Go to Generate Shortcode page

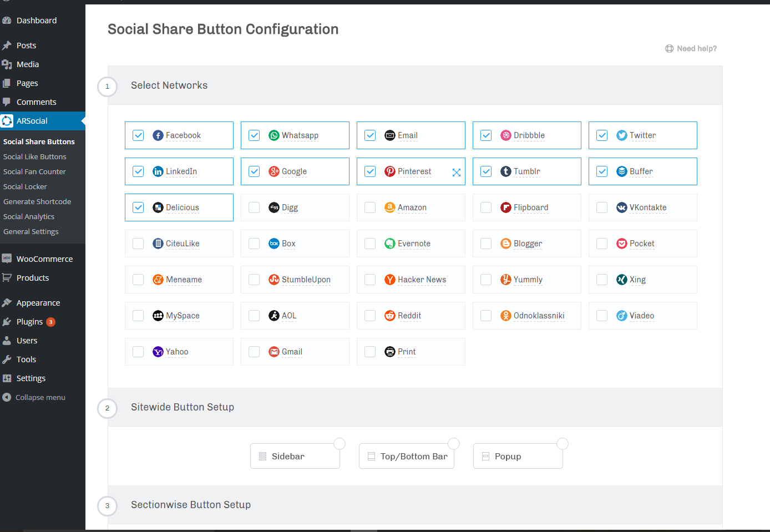37,202
